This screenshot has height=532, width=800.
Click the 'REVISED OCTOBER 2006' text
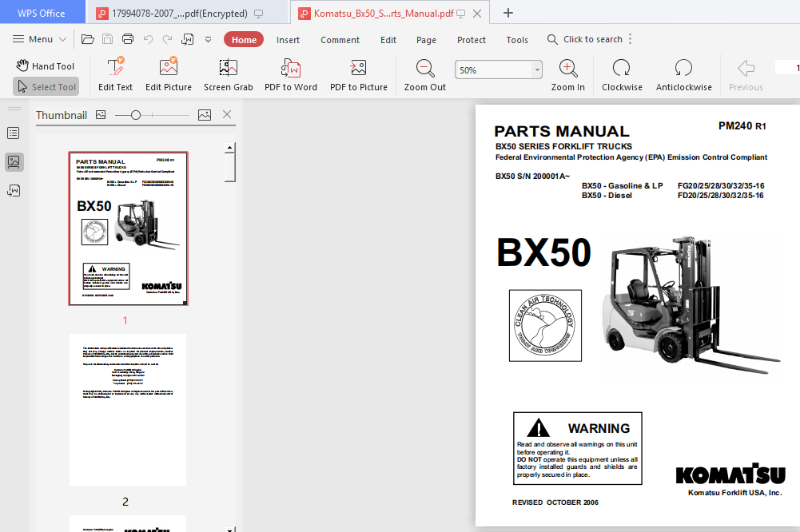coord(555,502)
